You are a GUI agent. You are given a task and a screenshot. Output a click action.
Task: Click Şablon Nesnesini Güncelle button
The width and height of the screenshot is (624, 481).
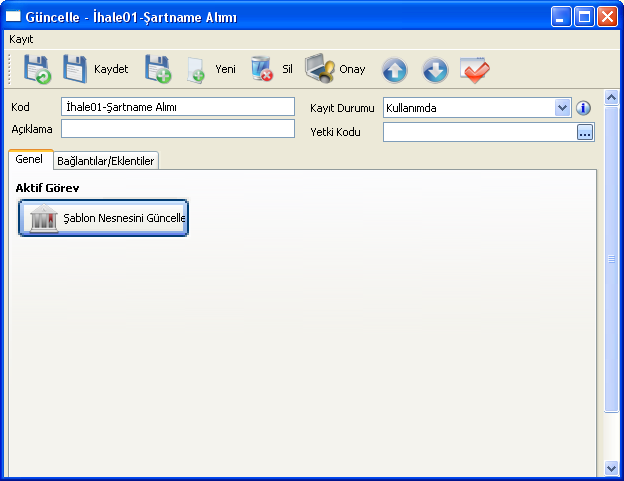(x=103, y=218)
